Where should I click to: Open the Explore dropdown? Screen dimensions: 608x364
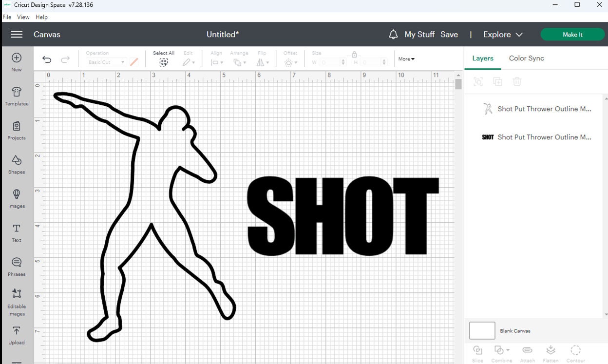[x=502, y=34]
